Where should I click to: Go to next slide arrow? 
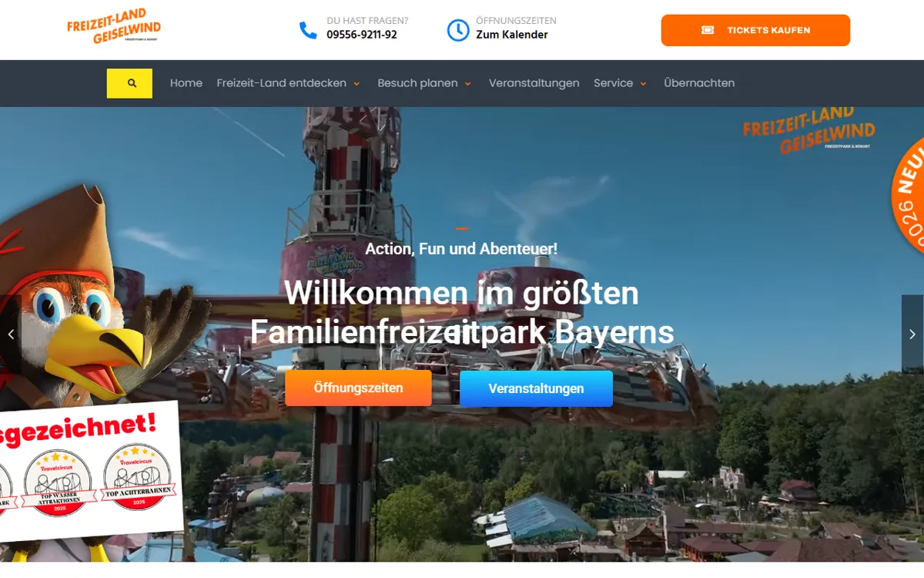click(912, 334)
